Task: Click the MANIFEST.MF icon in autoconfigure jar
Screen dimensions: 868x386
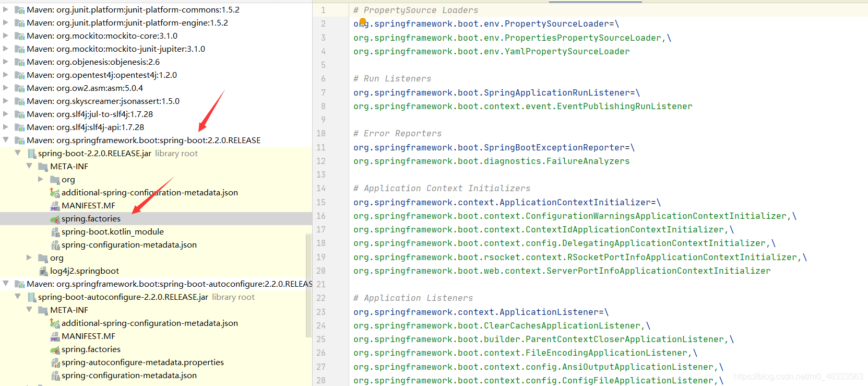Action: [x=55, y=336]
